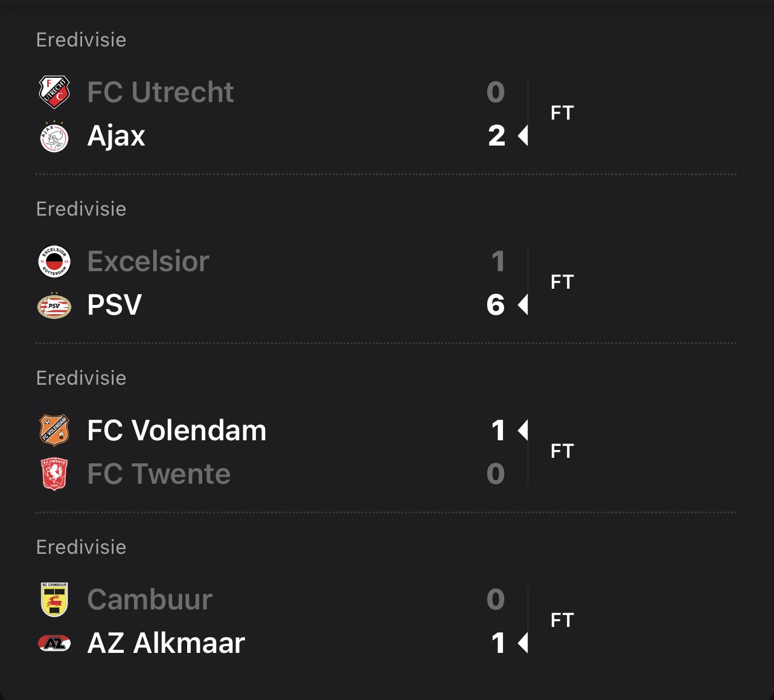Click the FT status of Utrecht–Ajax match
Viewport: 774px width, 700px height.
coord(562,113)
